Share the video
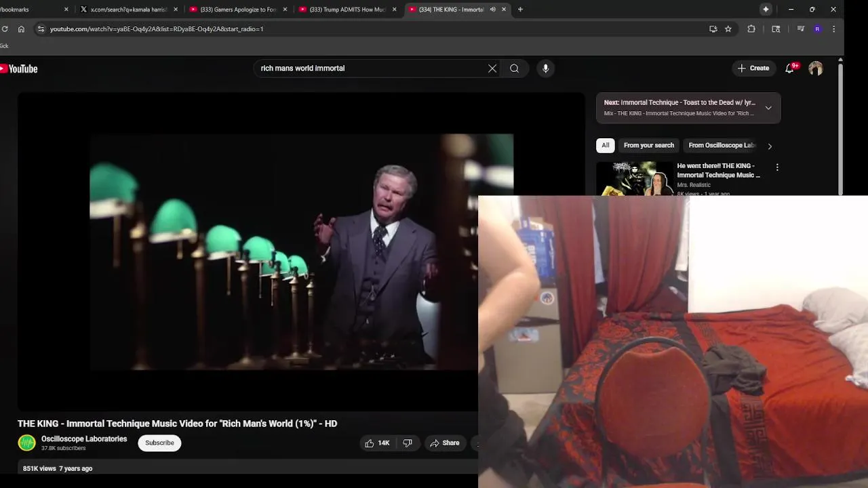Viewport: 868px width, 488px height. pos(445,443)
